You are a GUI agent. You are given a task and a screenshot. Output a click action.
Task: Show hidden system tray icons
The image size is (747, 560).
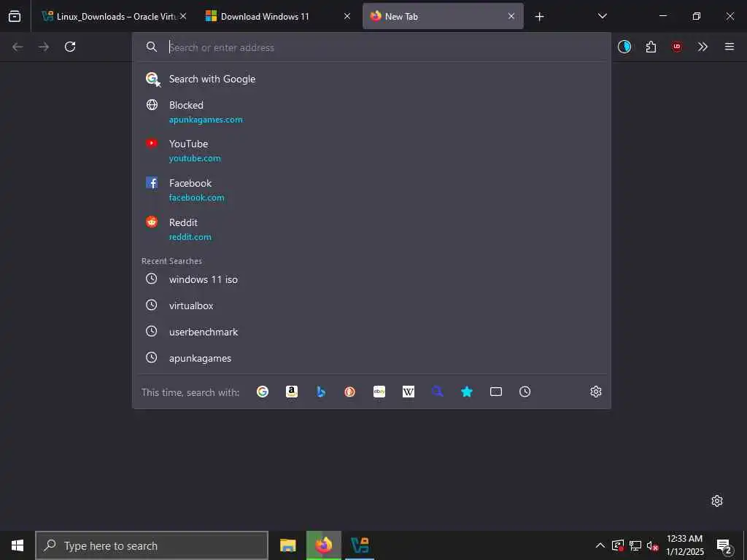click(600, 545)
